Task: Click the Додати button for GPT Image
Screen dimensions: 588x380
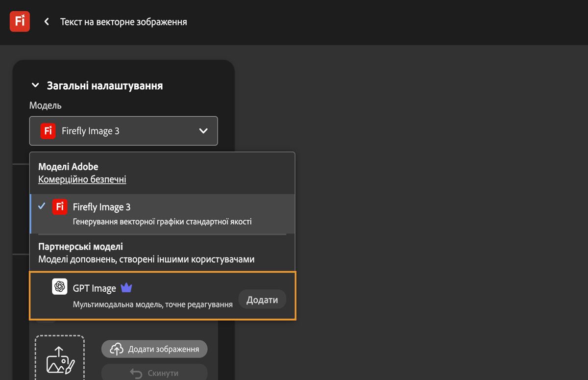Action: [262, 300]
